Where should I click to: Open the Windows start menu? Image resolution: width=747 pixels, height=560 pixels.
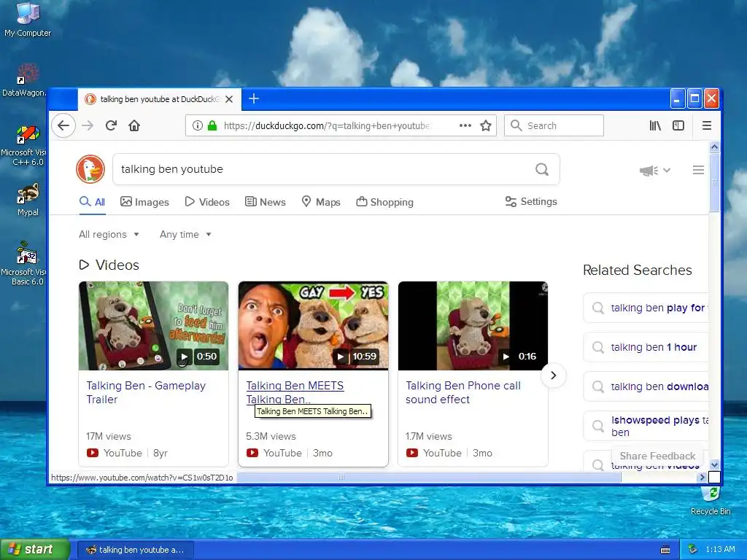coord(35,550)
